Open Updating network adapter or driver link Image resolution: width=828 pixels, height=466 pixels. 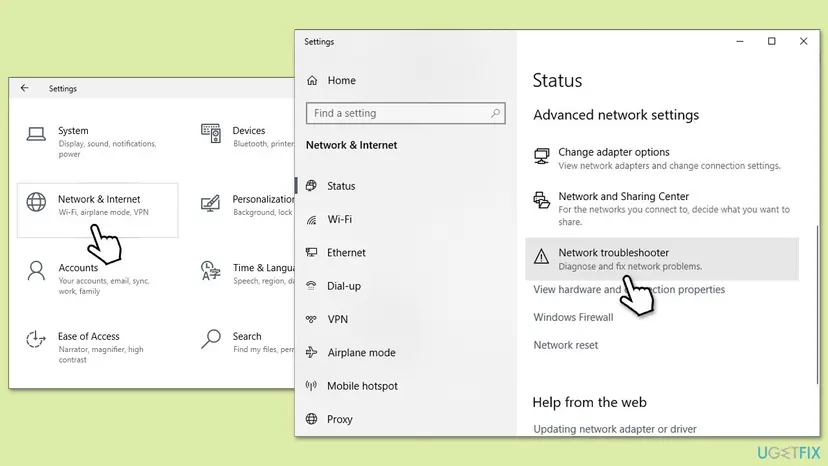615,429
